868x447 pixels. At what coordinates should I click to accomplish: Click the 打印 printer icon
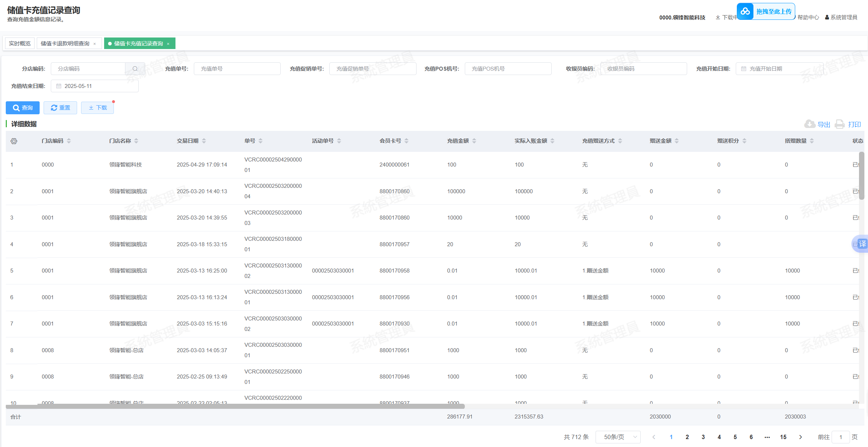tap(840, 124)
